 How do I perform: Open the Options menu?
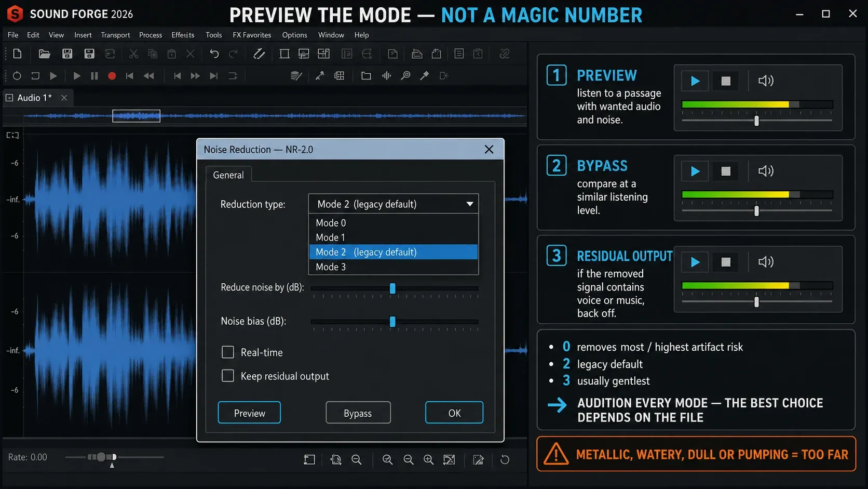(294, 35)
